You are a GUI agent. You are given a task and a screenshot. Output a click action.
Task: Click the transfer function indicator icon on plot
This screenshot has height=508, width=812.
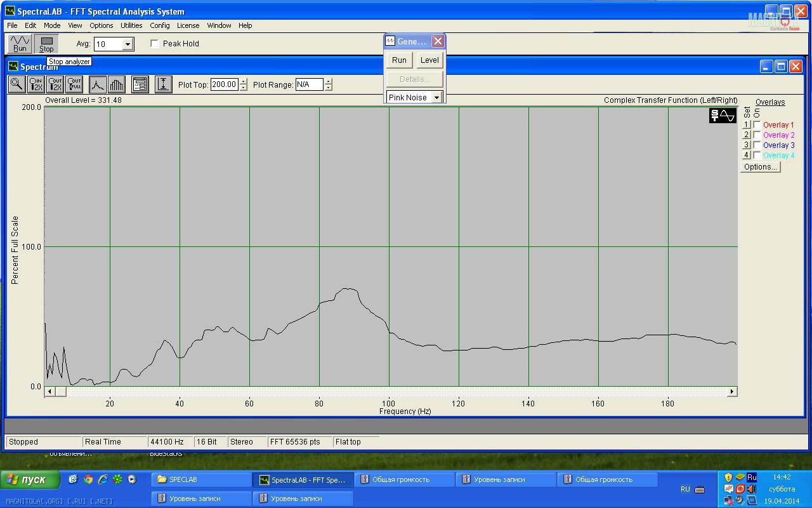pyautogui.click(x=723, y=116)
